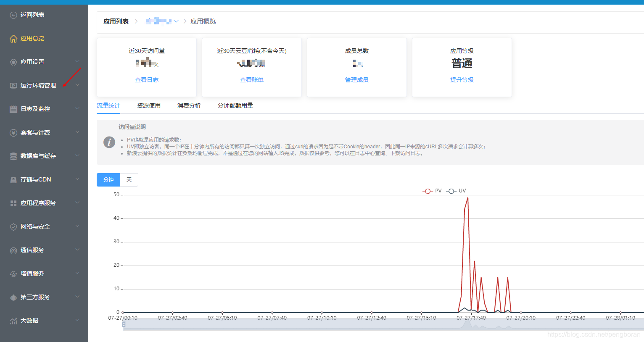Click the 网络与安全 shield icon

[x=13, y=227]
